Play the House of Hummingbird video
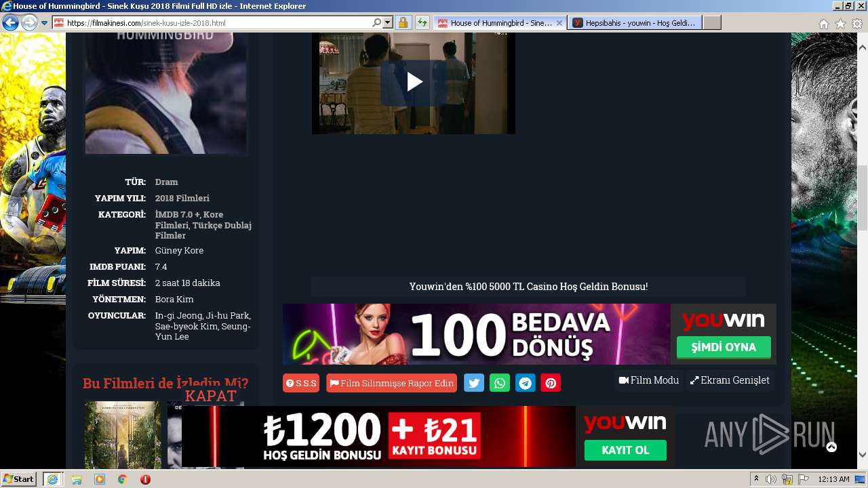The width and height of the screenshot is (868, 488). [x=414, y=82]
